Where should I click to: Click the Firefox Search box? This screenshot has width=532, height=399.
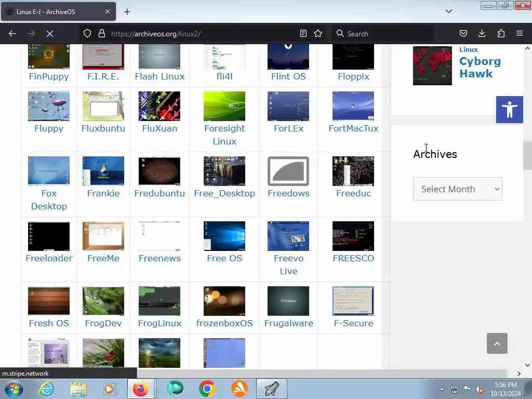click(383, 34)
